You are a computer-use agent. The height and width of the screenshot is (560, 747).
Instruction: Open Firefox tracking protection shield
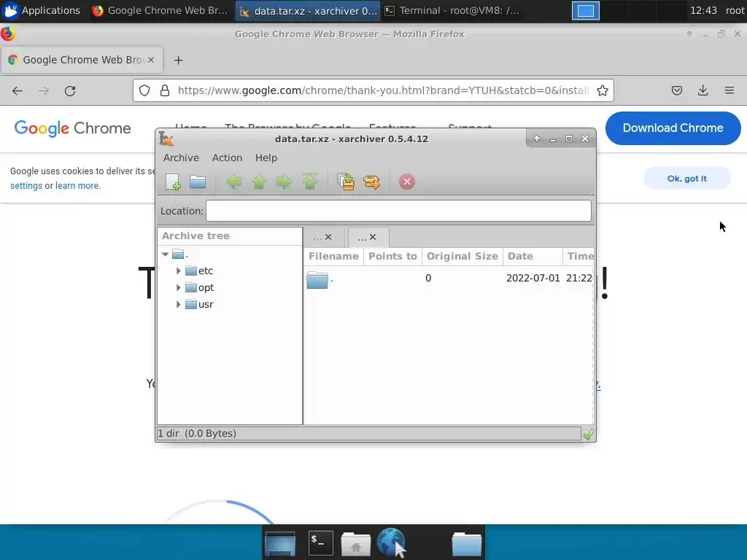click(144, 90)
